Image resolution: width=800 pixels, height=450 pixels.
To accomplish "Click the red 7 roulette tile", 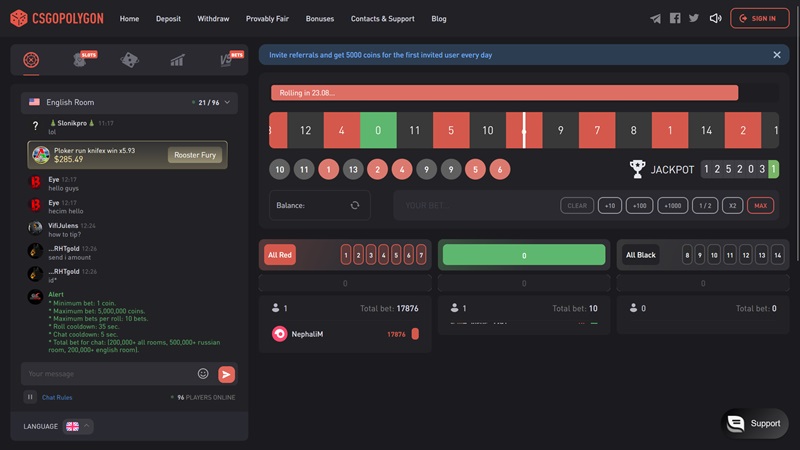I will pyautogui.click(x=597, y=131).
